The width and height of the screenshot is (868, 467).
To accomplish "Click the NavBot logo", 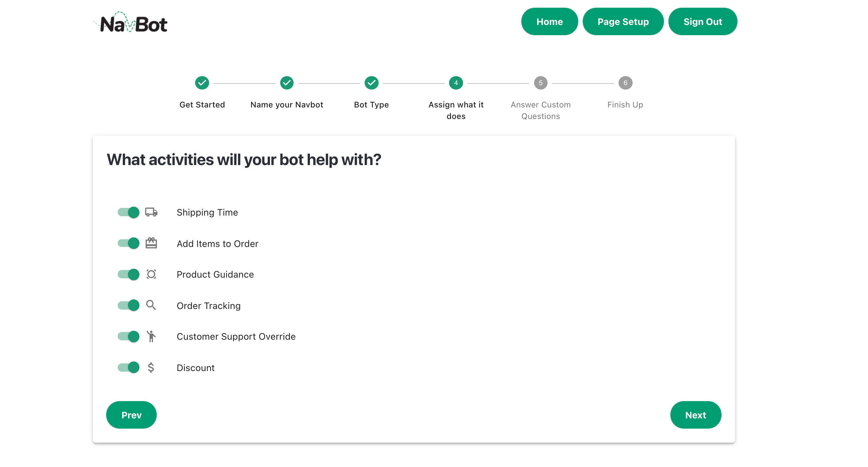I will 131,23.
